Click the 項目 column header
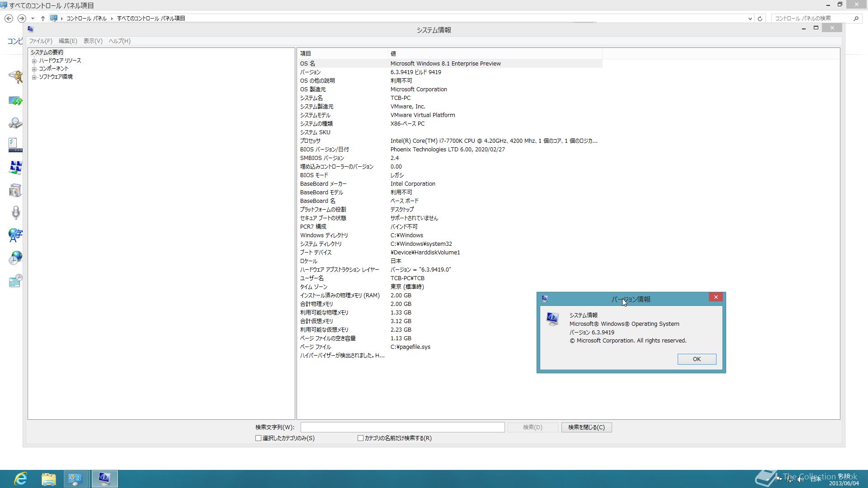This screenshot has width=868, height=488. [x=343, y=54]
